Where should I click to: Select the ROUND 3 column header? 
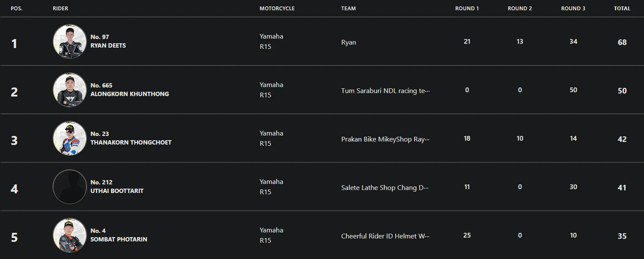573,9
